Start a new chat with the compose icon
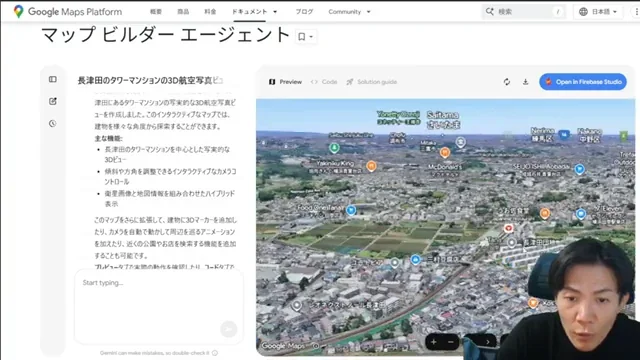This screenshot has width=640, height=360. [x=53, y=101]
